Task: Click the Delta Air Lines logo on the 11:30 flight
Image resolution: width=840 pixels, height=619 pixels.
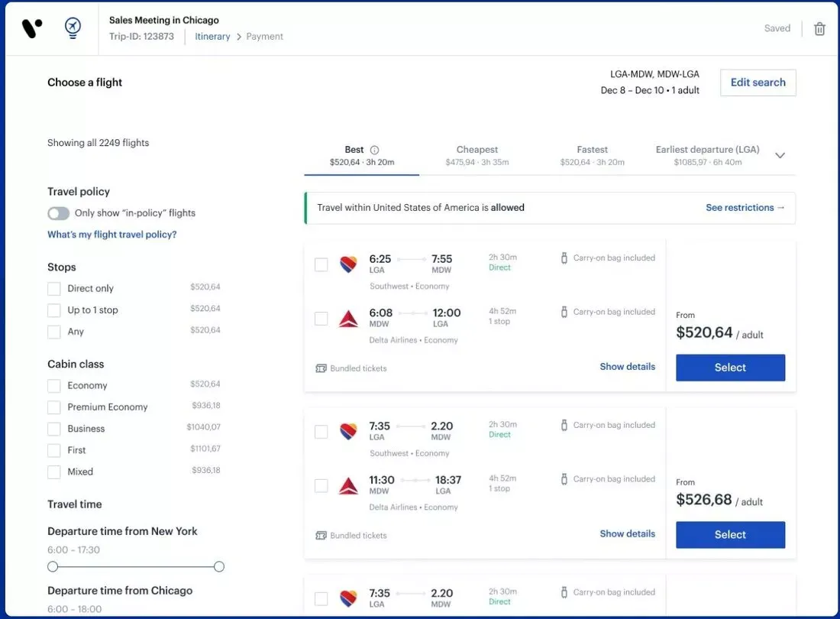Action: point(348,485)
